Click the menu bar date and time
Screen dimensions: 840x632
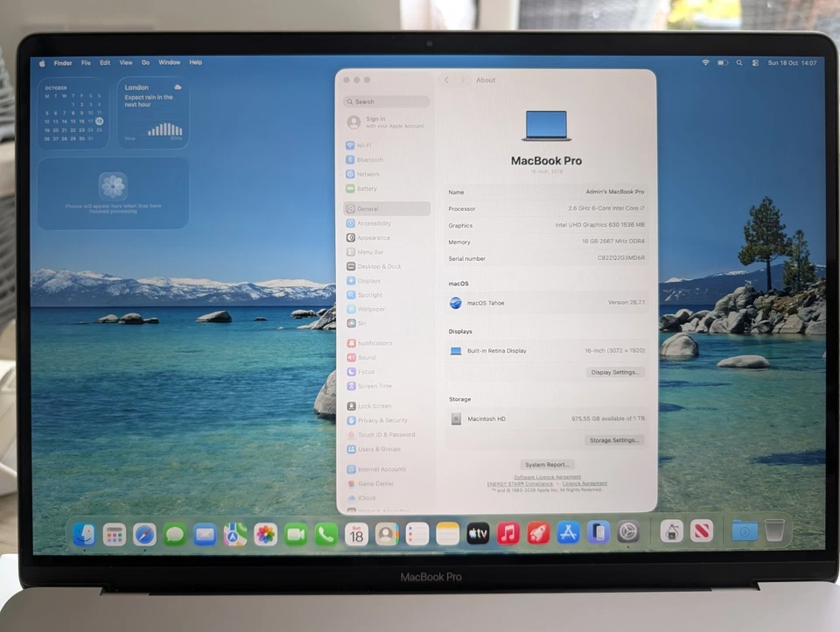point(792,63)
